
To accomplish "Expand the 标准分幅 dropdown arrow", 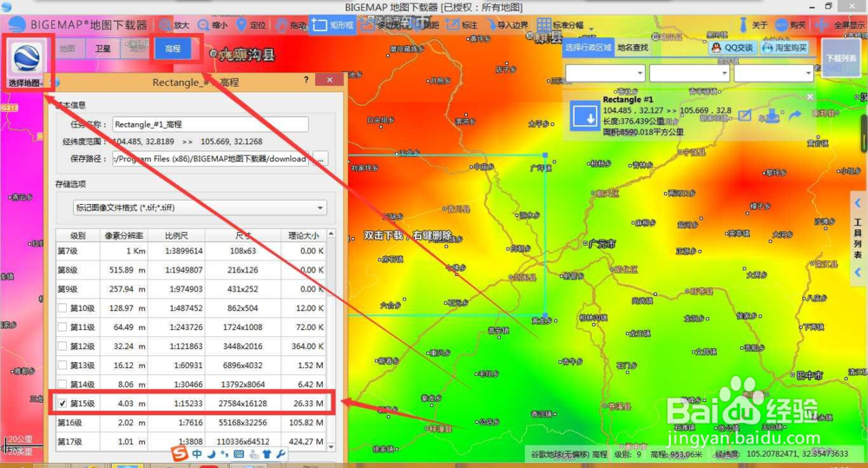I will [x=591, y=29].
